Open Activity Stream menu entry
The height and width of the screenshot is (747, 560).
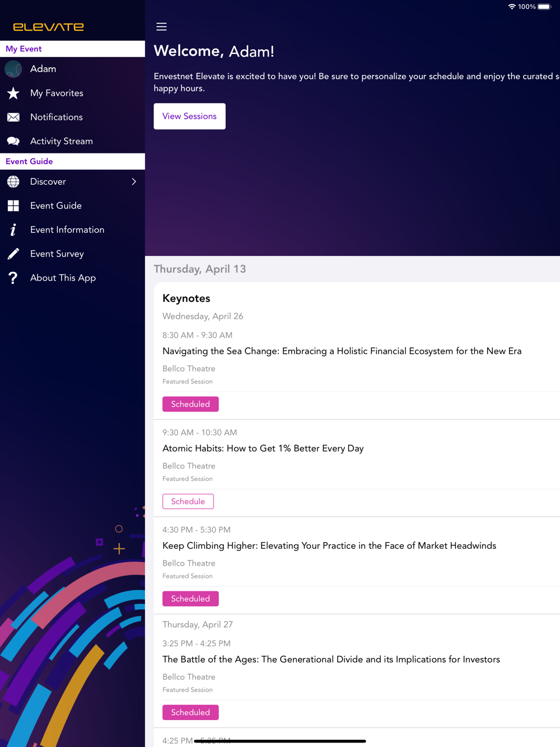[x=72, y=141]
